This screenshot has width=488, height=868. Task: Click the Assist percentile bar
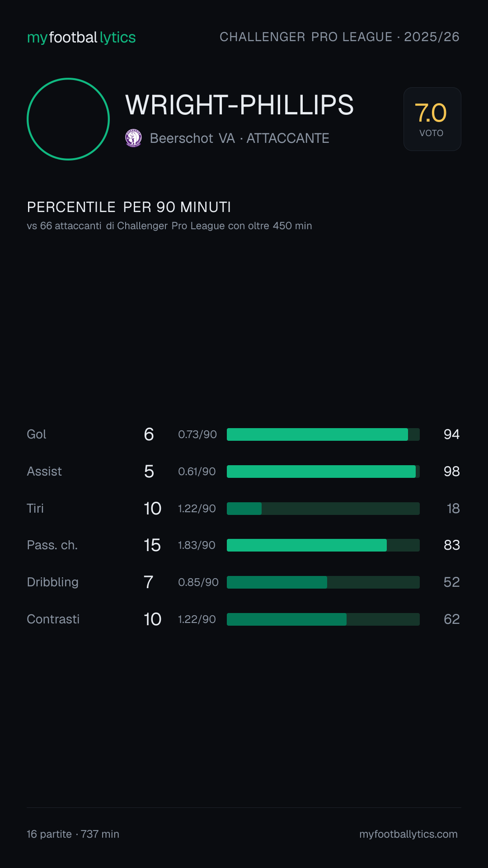coord(323,472)
